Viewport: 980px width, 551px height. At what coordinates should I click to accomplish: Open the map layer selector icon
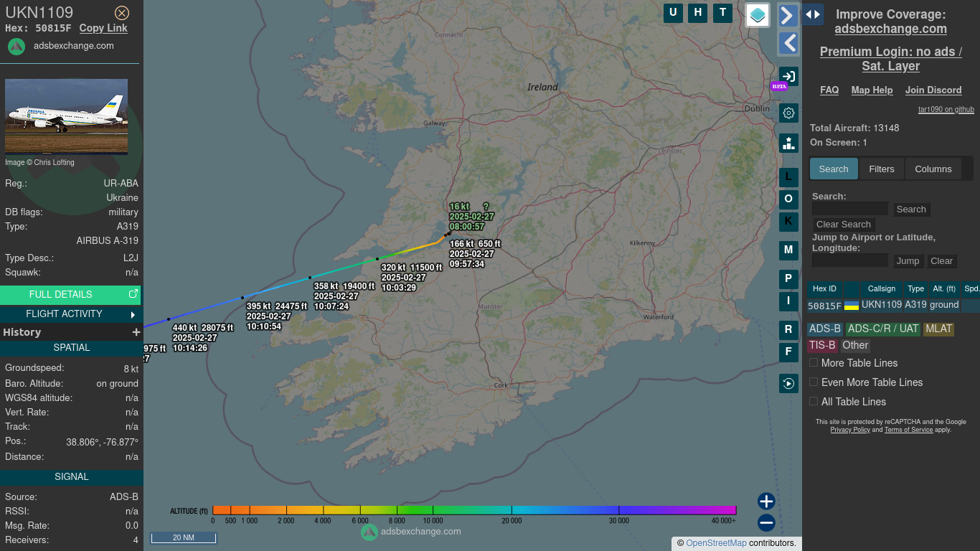click(758, 14)
